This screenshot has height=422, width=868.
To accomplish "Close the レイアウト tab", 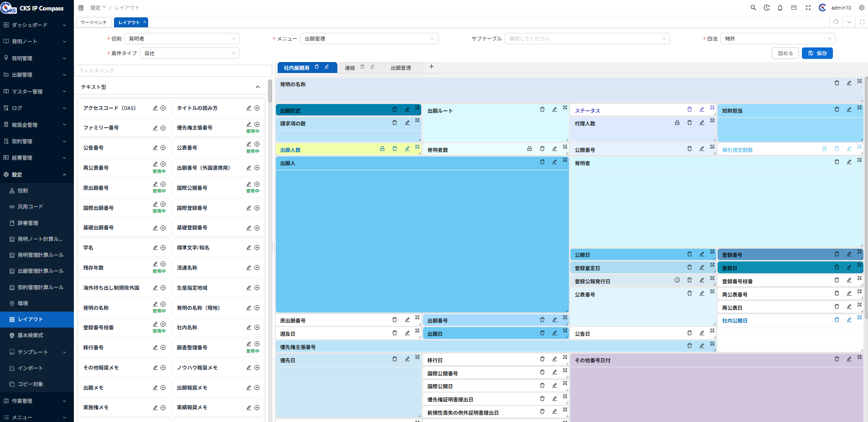I will click(x=145, y=22).
